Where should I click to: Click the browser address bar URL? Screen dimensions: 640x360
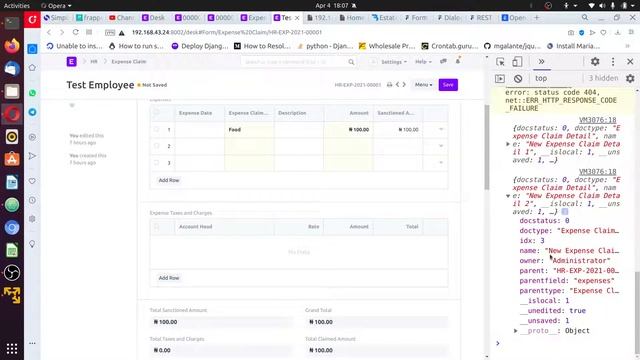pyautogui.click(x=227, y=32)
